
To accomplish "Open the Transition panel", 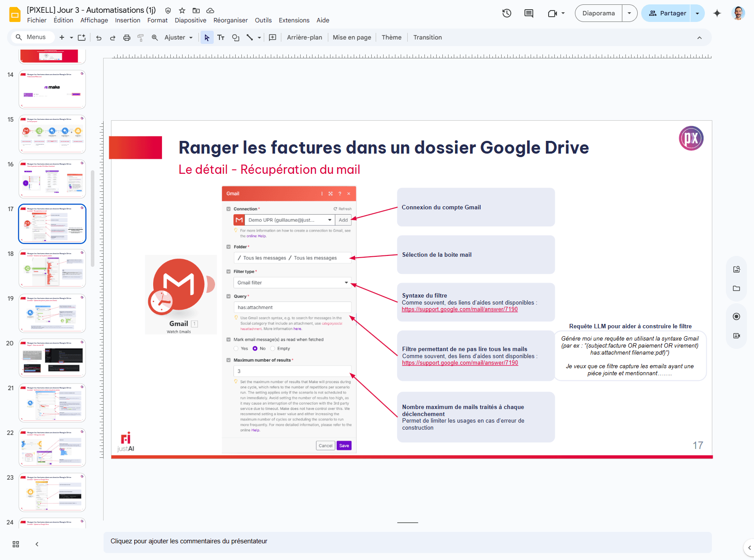I will tap(427, 38).
